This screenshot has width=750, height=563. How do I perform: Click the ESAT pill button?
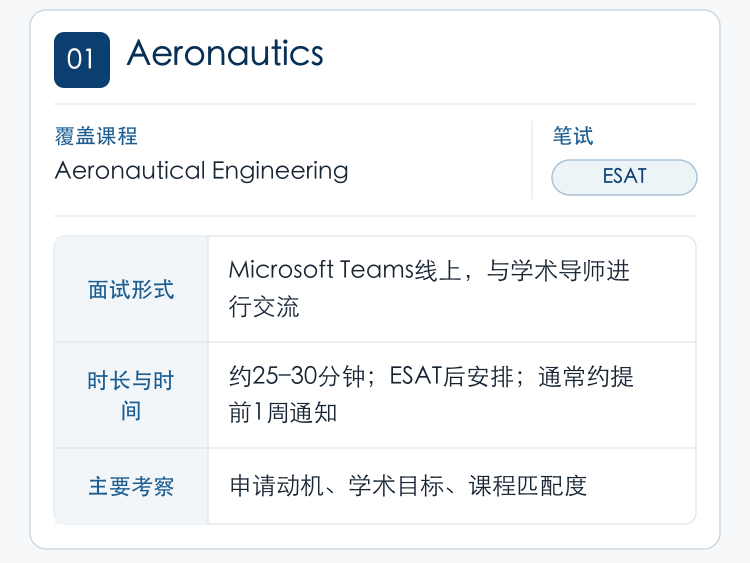tap(624, 177)
